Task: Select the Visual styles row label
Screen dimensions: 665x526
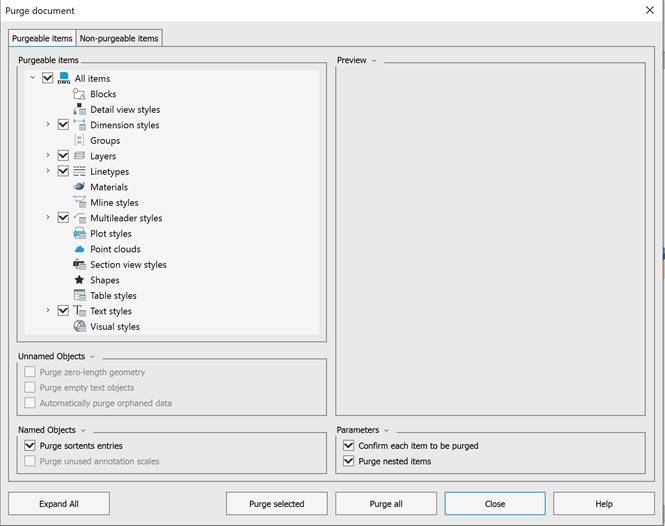Action: (x=115, y=327)
